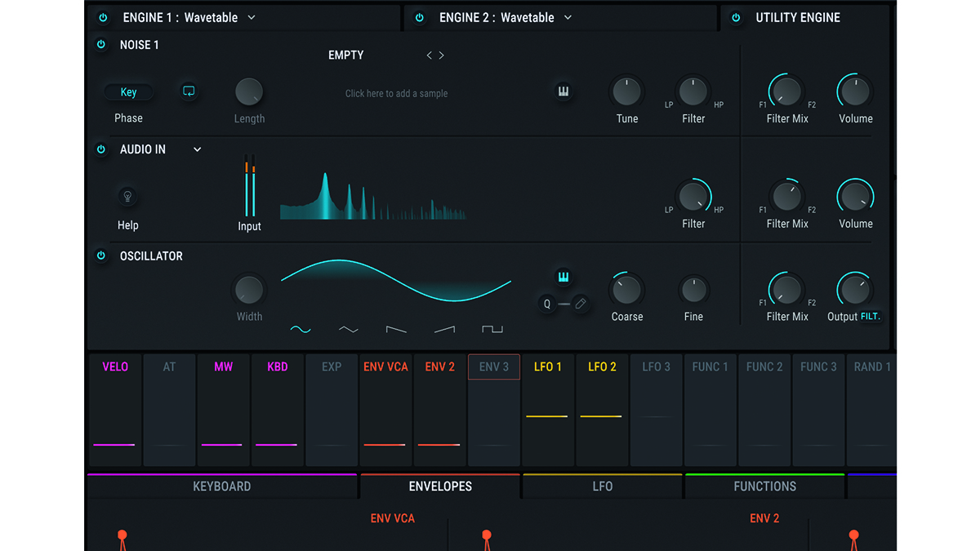Screen dimensions: 980x551
Task: Toggle the Noise 1 power button
Action: tap(101, 45)
